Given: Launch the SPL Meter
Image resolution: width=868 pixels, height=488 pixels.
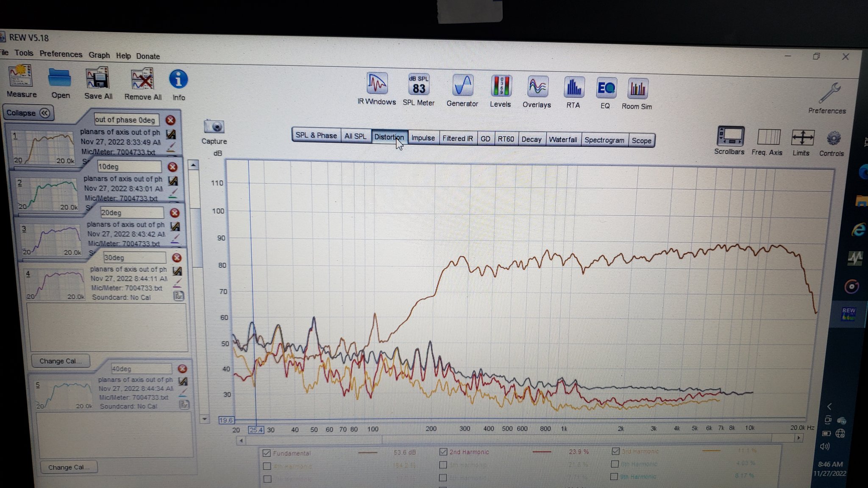Looking at the screenshot, I should click(419, 89).
